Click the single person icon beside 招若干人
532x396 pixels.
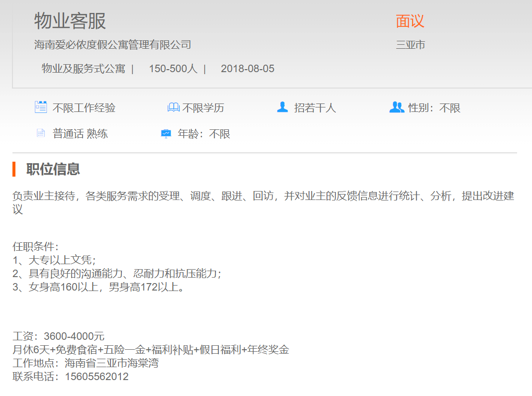[x=283, y=107]
